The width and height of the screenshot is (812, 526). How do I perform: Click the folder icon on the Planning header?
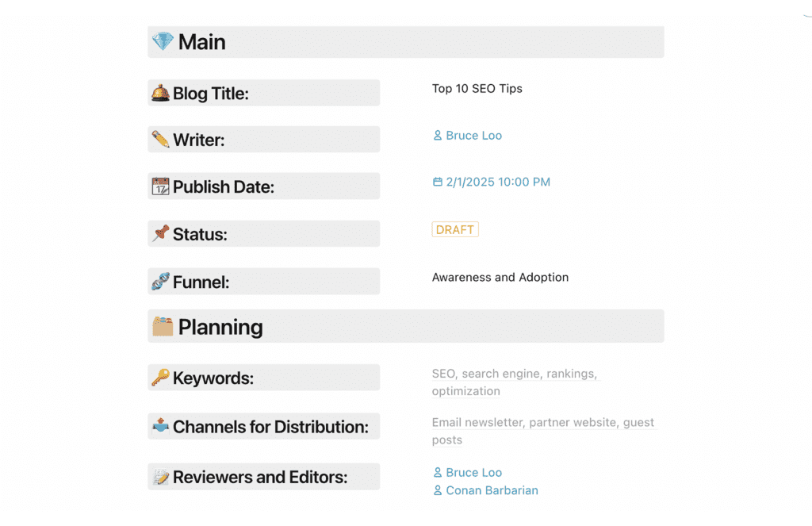point(164,327)
